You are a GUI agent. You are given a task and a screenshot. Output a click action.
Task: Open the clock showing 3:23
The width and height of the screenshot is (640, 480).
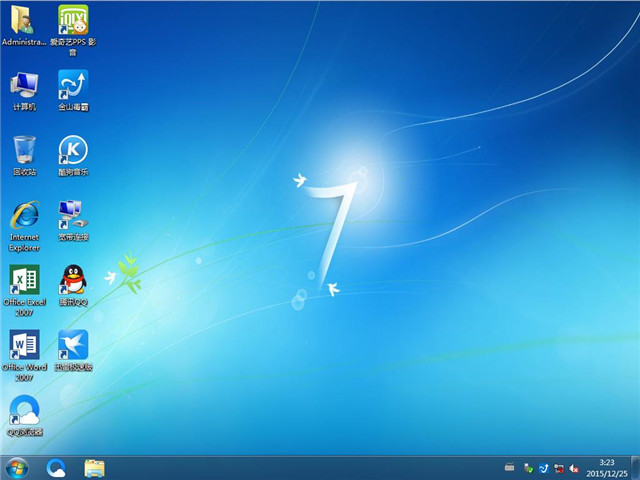coord(607,468)
